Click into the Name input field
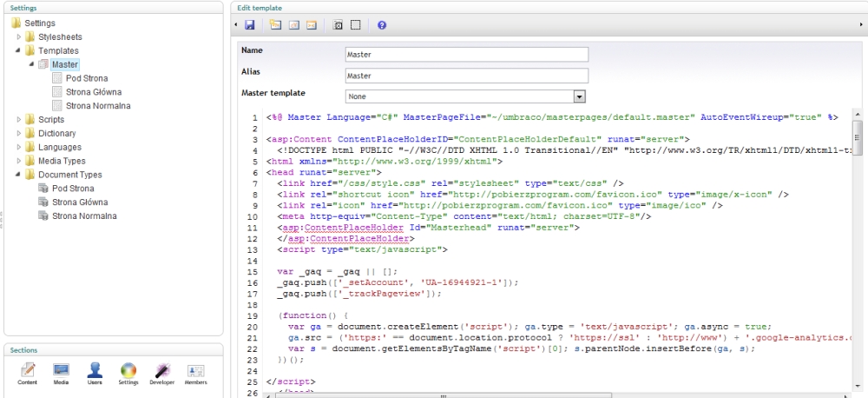This screenshot has height=398, width=868. point(467,55)
